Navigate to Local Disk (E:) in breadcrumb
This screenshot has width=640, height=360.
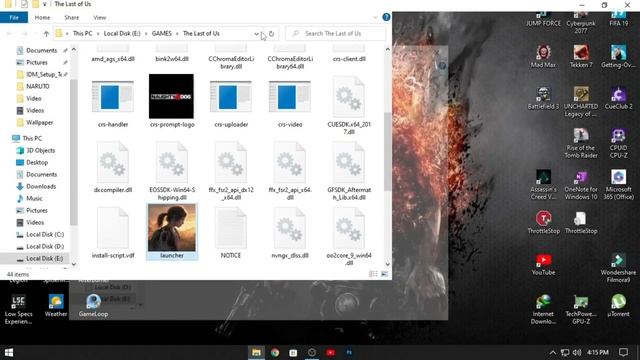pos(122,33)
